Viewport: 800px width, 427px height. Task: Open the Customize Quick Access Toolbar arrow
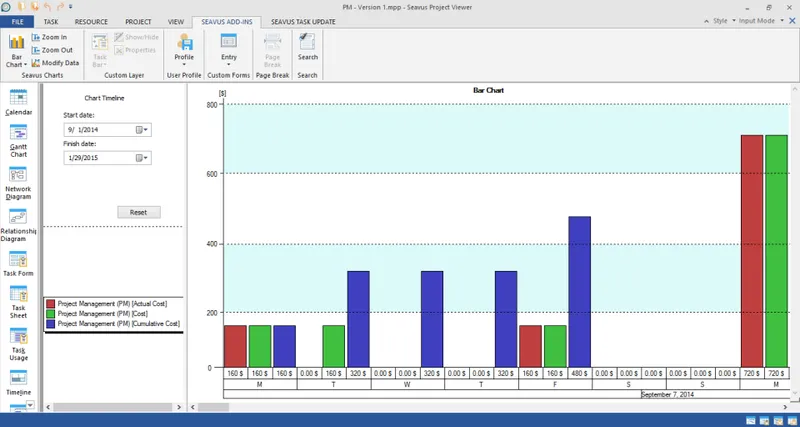(x=70, y=7)
